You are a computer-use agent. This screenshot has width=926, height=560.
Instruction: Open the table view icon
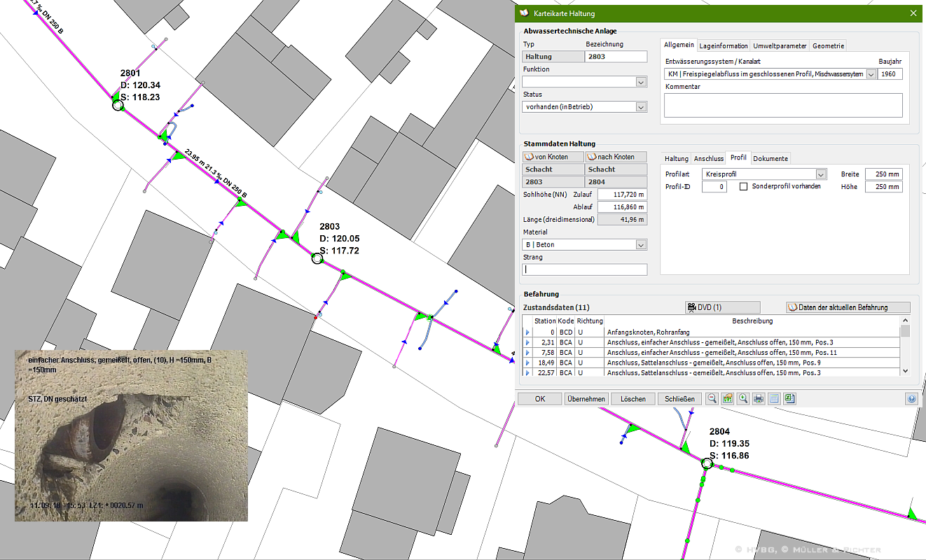(x=774, y=398)
